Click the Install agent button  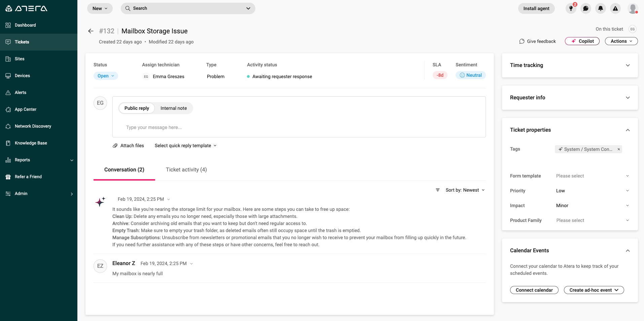(536, 8)
